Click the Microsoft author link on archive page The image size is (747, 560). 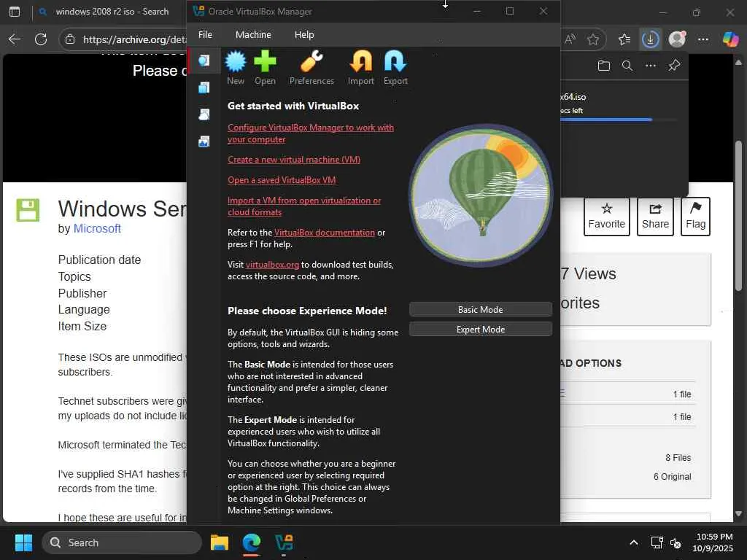(x=97, y=228)
